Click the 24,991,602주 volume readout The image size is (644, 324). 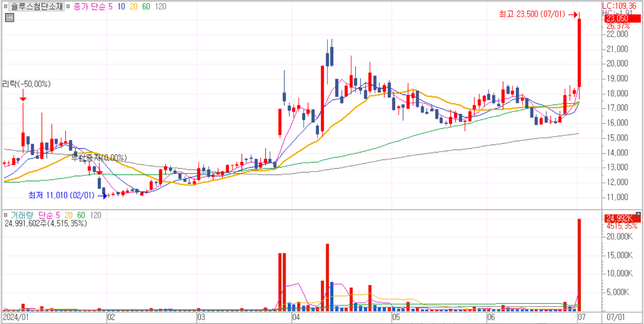click(45, 224)
